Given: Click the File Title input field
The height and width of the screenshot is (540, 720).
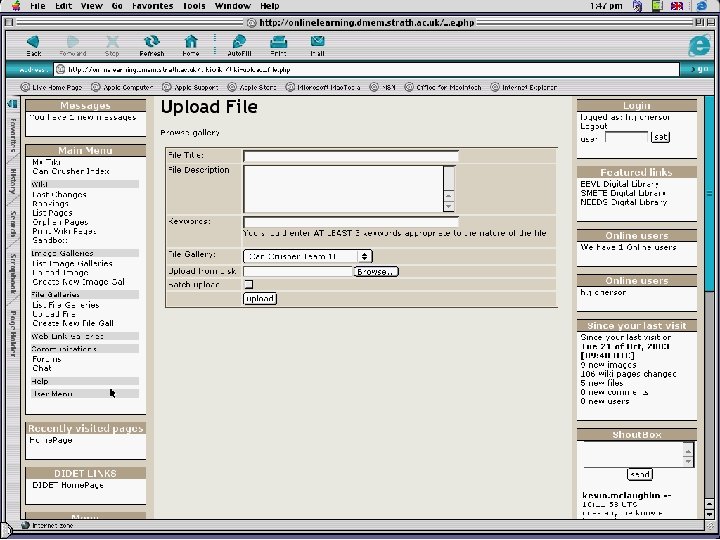Looking at the screenshot, I should click(x=351, y=156).
